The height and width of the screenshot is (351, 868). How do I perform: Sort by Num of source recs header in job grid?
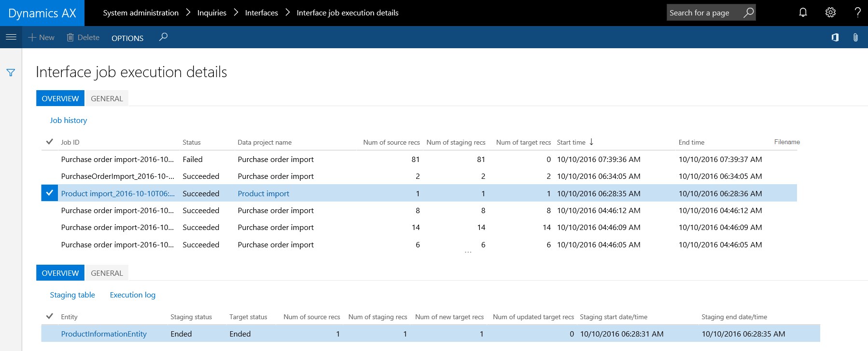click(392, 142)
